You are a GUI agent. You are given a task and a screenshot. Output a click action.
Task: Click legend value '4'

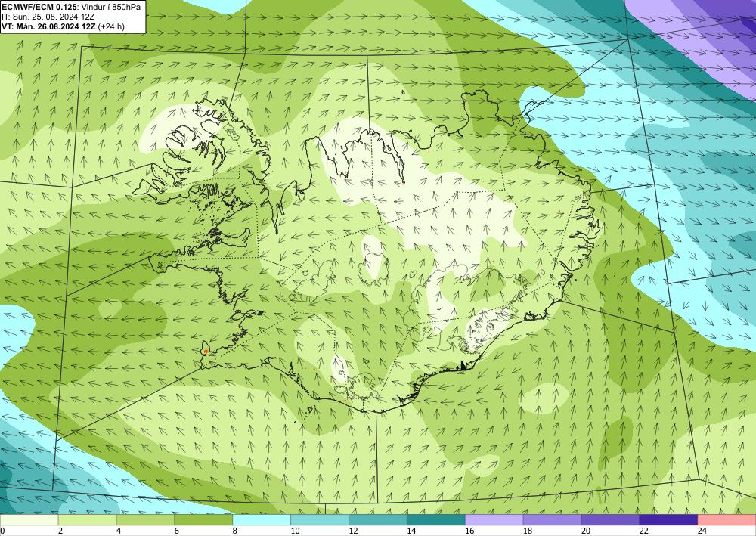119,531
